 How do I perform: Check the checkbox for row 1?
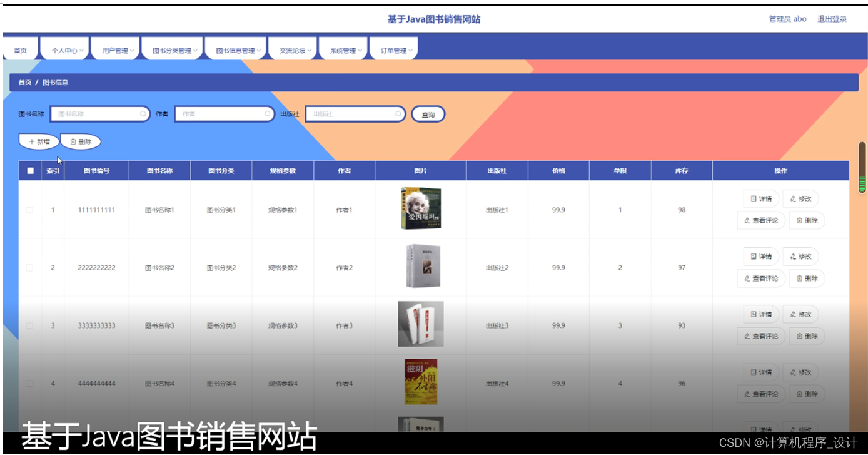click(29, 210)
